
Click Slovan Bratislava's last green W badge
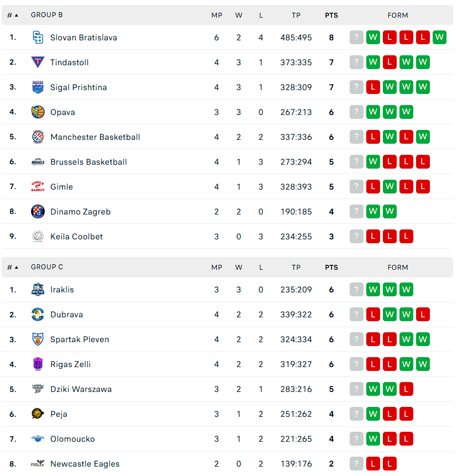439,38
